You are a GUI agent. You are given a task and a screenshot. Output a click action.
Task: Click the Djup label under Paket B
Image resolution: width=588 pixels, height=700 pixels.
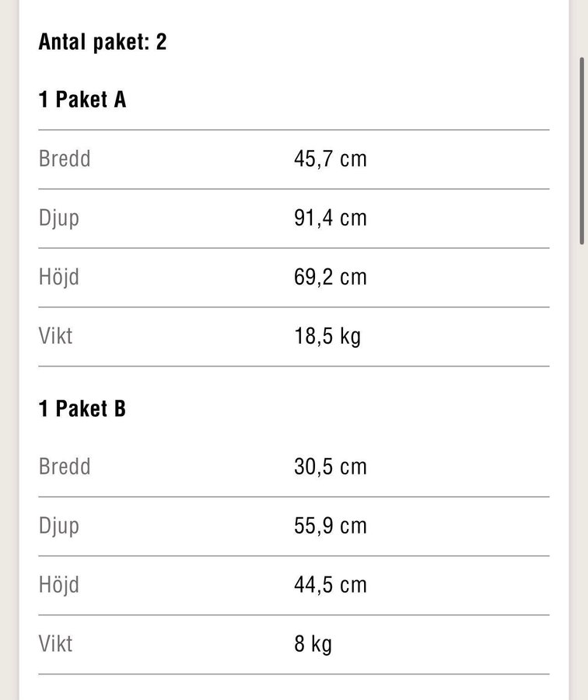point(59,526)
